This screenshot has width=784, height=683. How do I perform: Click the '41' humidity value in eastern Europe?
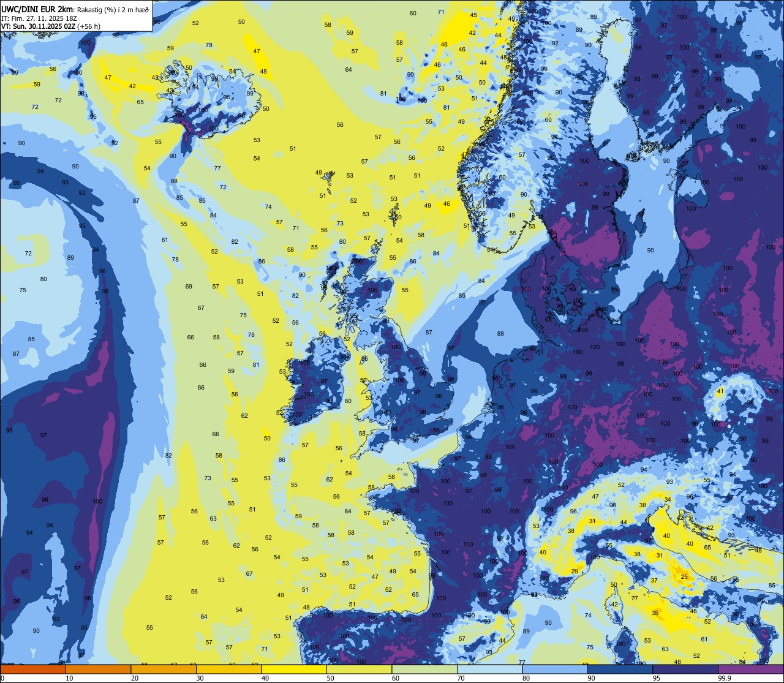(720, 391)
